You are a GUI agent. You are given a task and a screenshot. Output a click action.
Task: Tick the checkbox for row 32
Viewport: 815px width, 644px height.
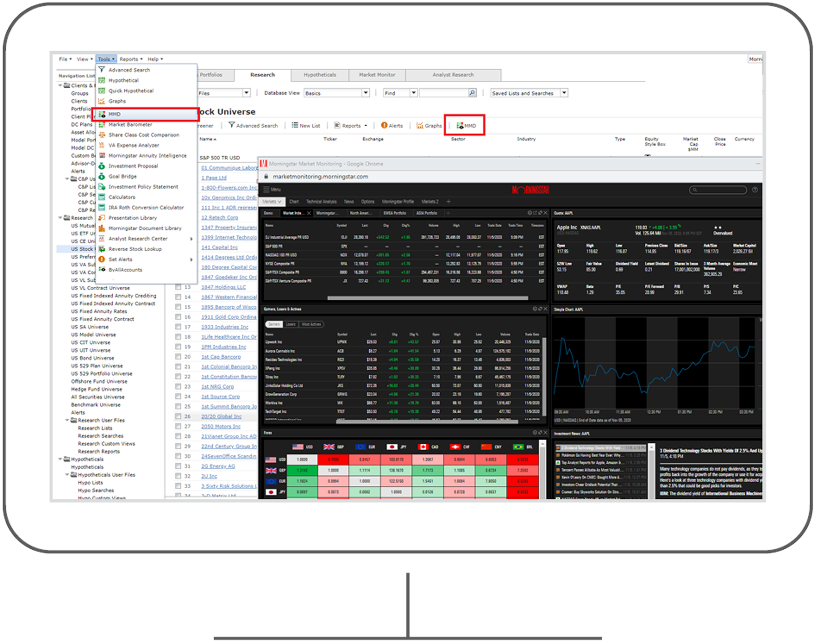[178, 476]
